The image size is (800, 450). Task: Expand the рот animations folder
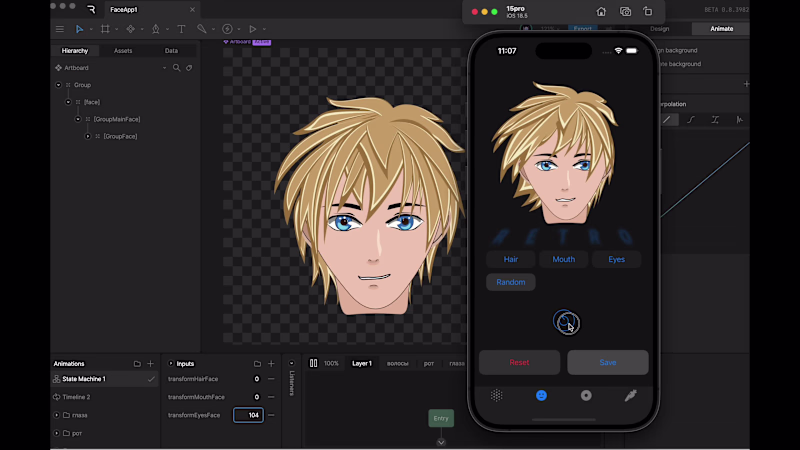pyautogui.click(x=57, y=433)
